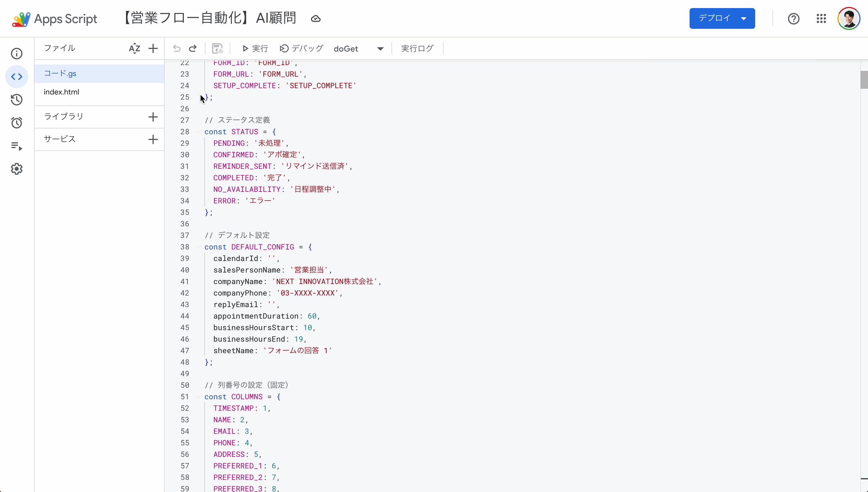Open the Overview info icon in sidebar
Image resolution: width=868 pixels, height=492 pixels.
point(16,53)
